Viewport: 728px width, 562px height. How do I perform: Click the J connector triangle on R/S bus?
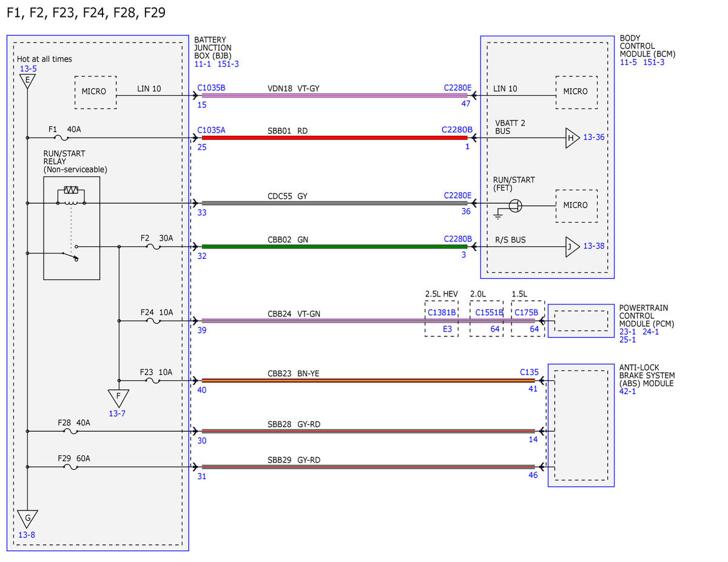tap(572, 247)
